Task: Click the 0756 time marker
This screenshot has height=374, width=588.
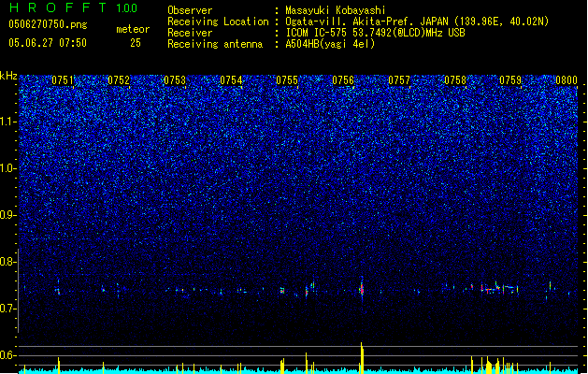Action: [343, 80]
